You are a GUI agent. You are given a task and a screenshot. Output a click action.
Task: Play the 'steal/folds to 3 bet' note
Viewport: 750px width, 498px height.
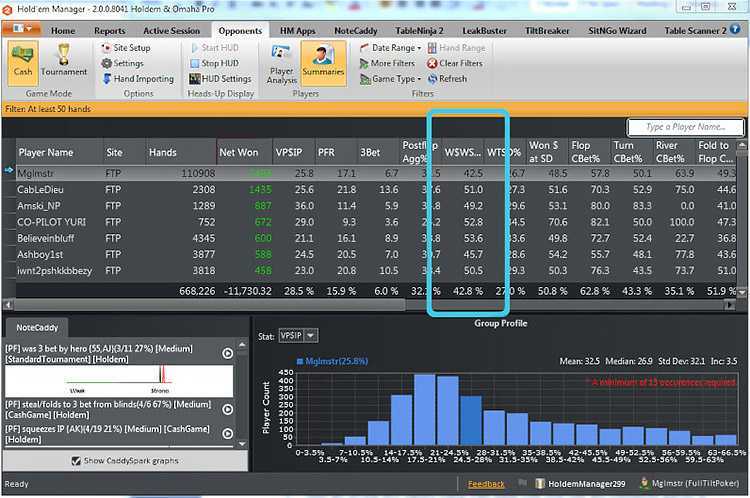(x=228, y=409)
